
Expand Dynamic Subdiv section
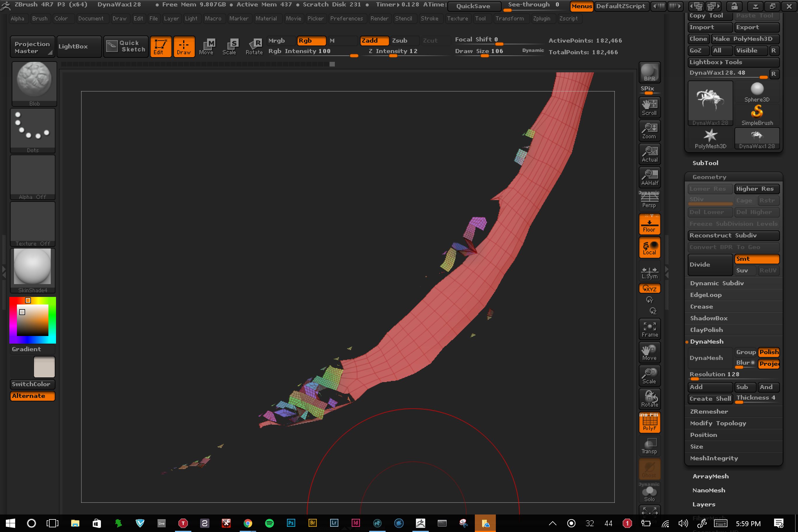717,283
